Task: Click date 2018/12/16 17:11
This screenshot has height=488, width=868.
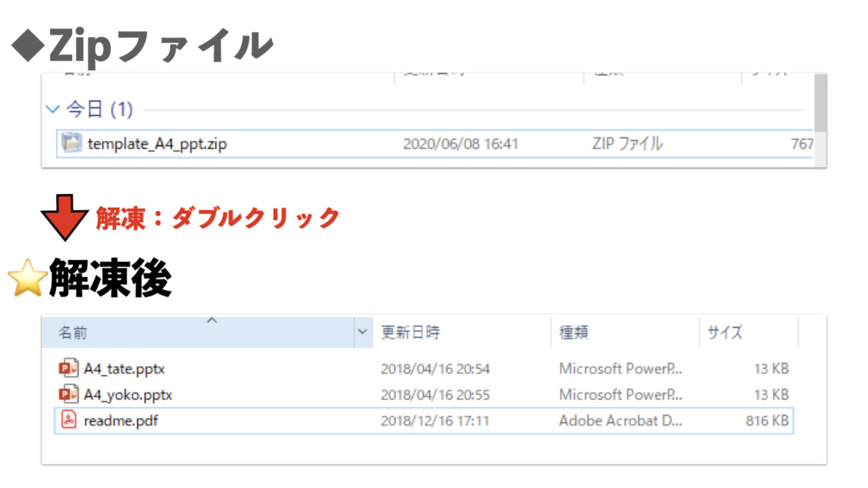Action: click(x=435, y=420)
